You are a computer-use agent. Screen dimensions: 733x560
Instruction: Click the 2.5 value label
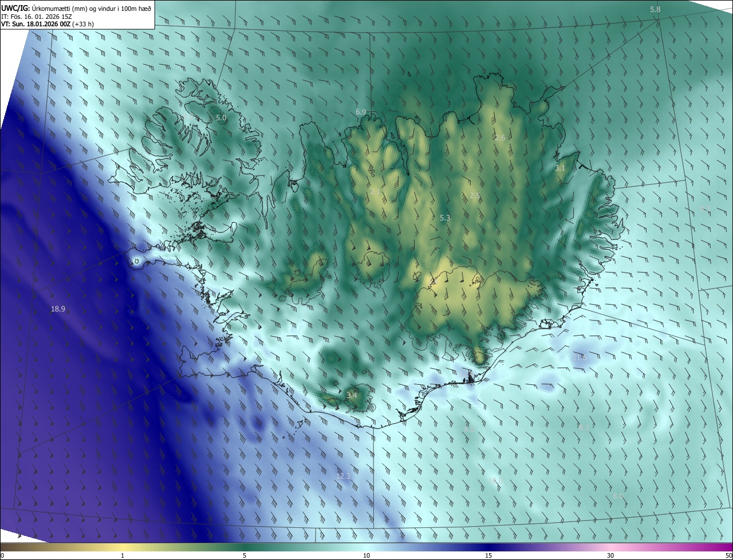475,195
